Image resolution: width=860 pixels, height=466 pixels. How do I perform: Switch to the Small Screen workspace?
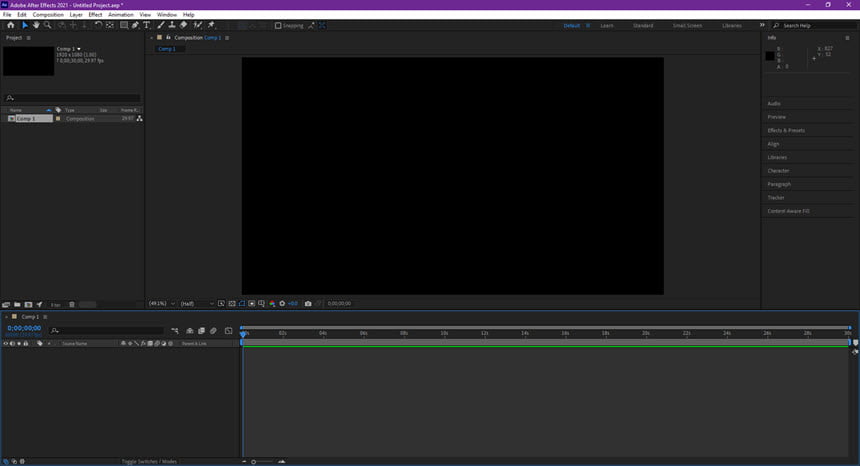pyautogui.click(x=687, y=26)
